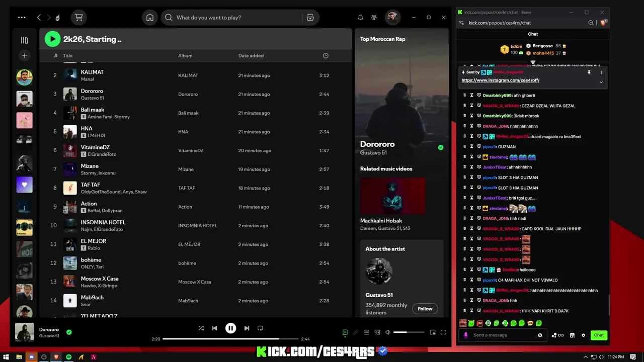644x362 pixels.
Task: Open Spotify three-dots main menu
Action: tap(22, 17)
